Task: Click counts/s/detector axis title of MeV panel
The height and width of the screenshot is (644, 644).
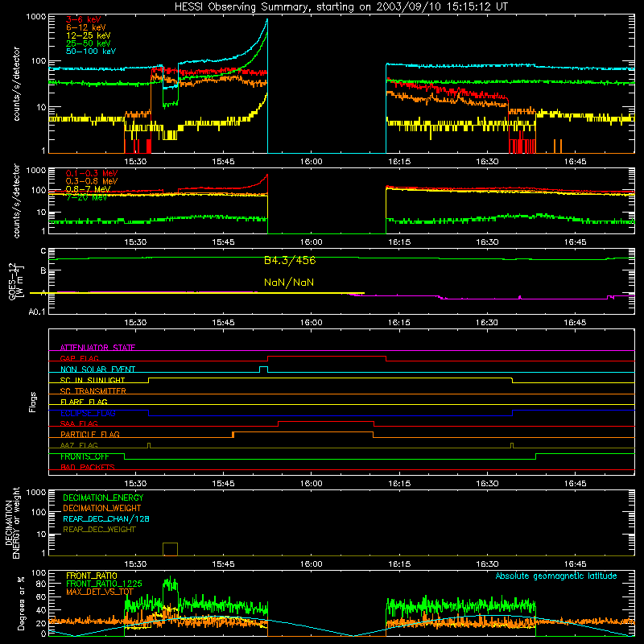Action: [x=16, y=200]
